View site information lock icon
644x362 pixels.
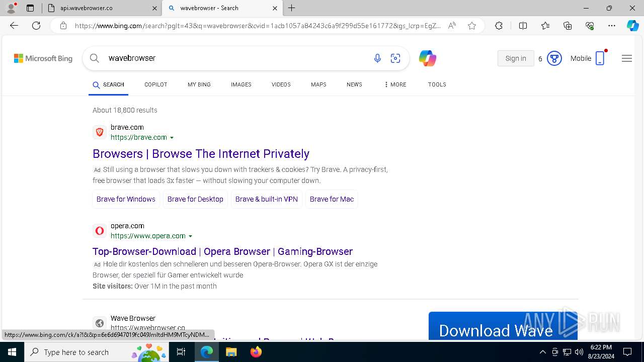[x=63, y=26]
